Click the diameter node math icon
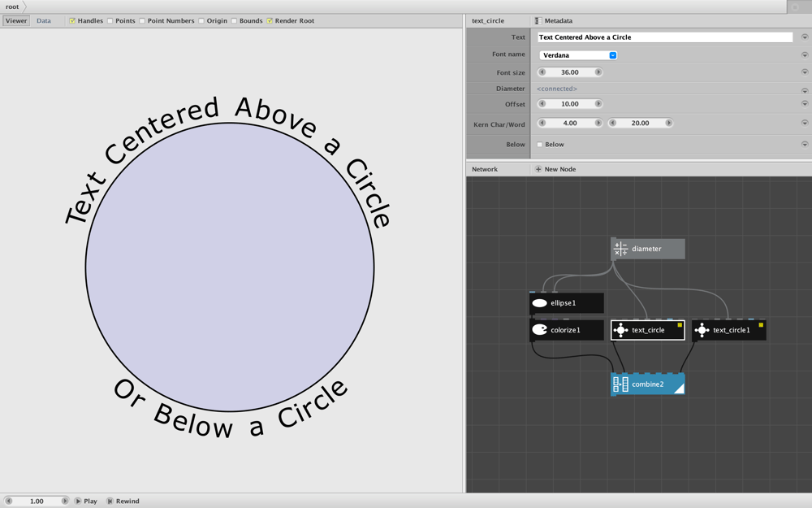 point(620,249)
